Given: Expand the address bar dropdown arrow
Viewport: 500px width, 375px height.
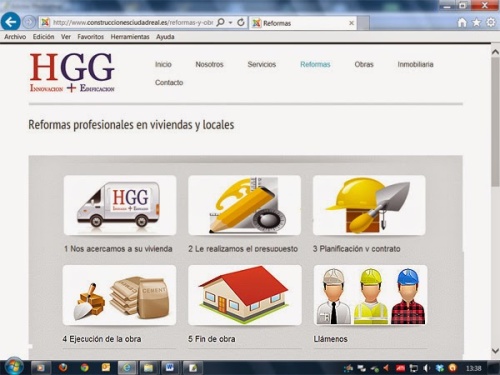Looking at the screenshot, I should (230, 23).
